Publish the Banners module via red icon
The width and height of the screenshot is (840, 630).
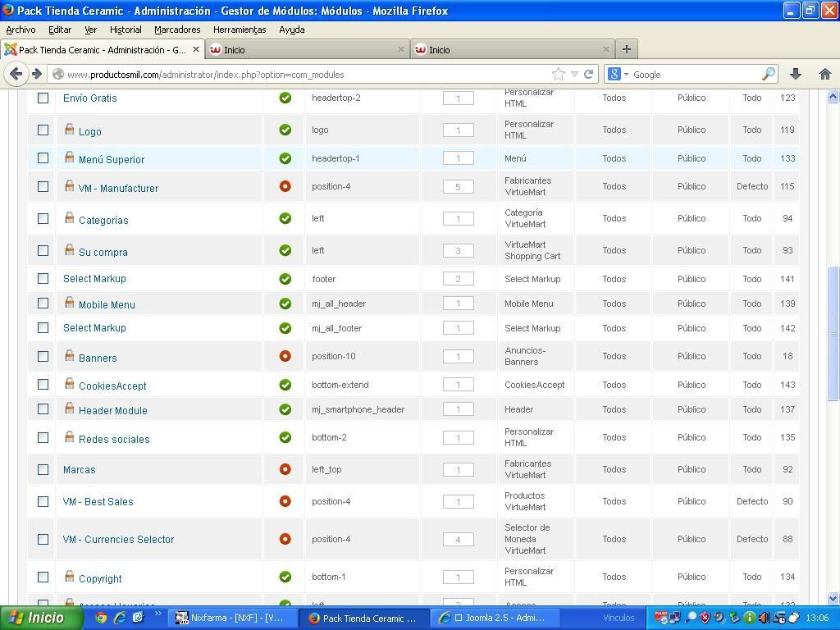tap(285, 356)
